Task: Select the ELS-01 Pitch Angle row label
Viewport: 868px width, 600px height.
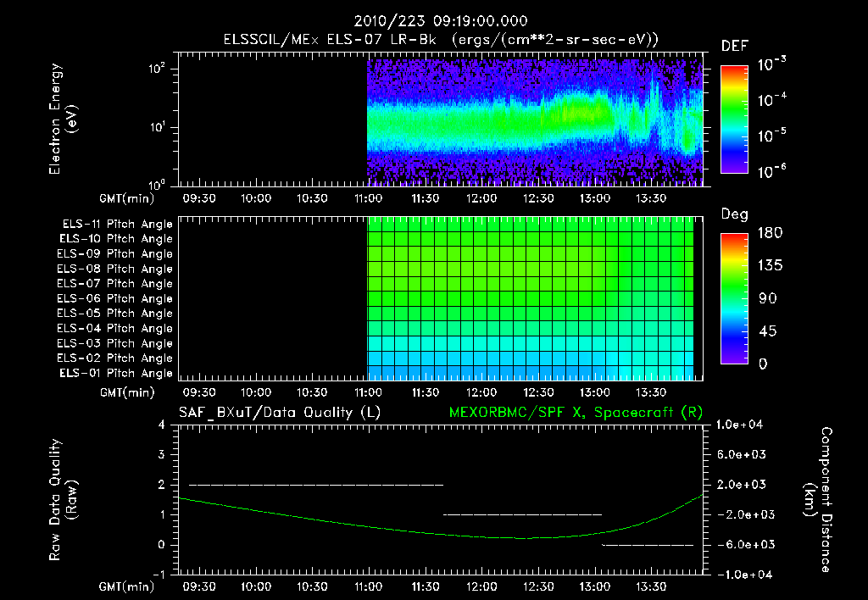Action: coord(115,373)
